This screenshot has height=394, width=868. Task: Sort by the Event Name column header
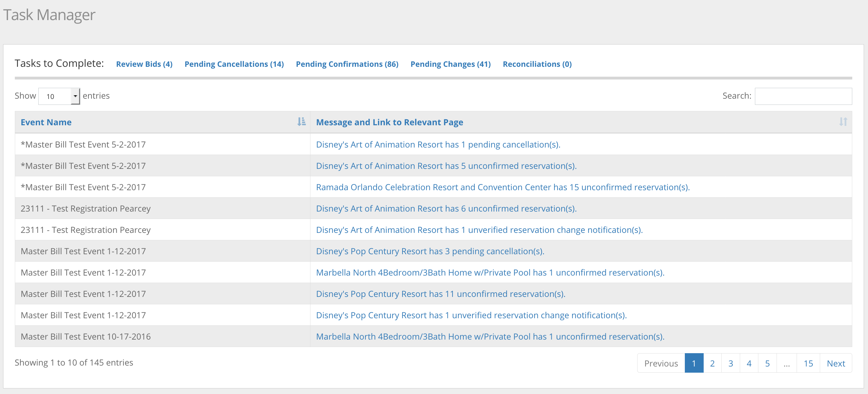(46, 122)
